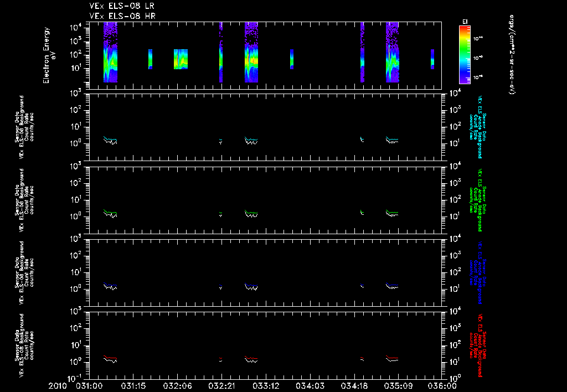The width and height of the screenshot is (567, 392).
Task: Click the rainbow EI color bar
Action: pyautogui.click(x=465, y=55)
